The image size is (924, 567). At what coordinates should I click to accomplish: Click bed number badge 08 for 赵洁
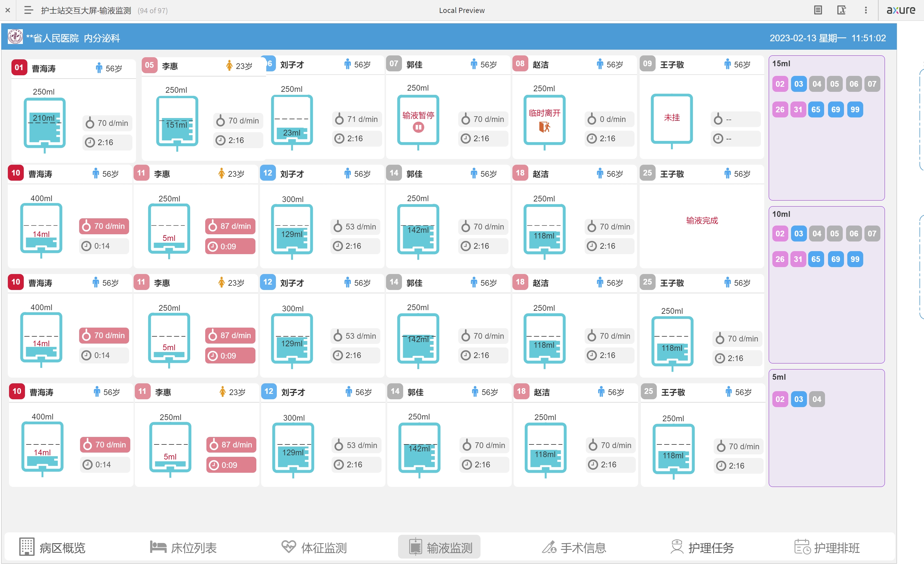520,64
